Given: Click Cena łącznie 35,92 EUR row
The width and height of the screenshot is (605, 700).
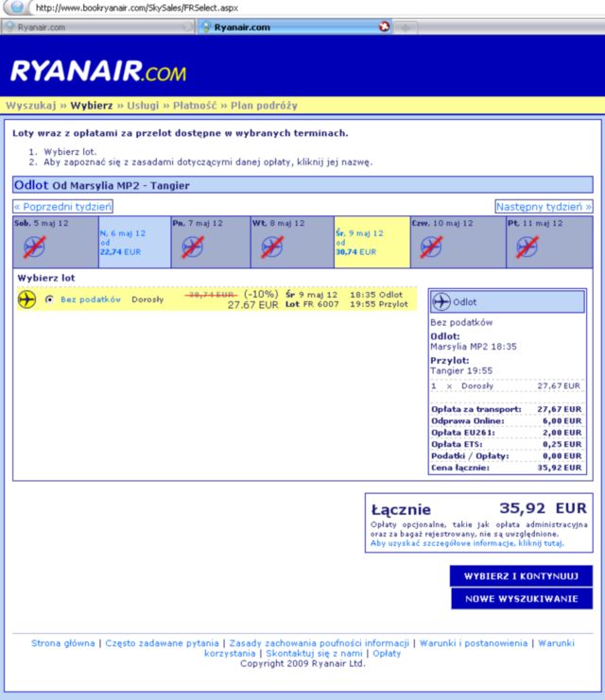Looking at the screenshot, I should pyautogui.click(x=507, y=468).
